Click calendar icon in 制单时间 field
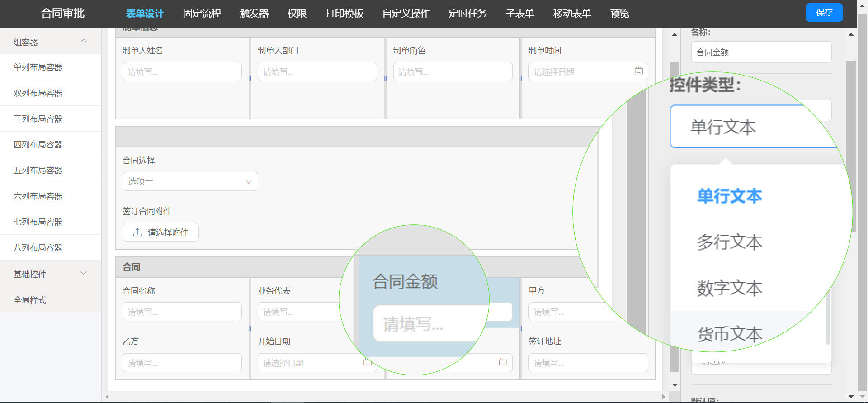 (638, 71)
